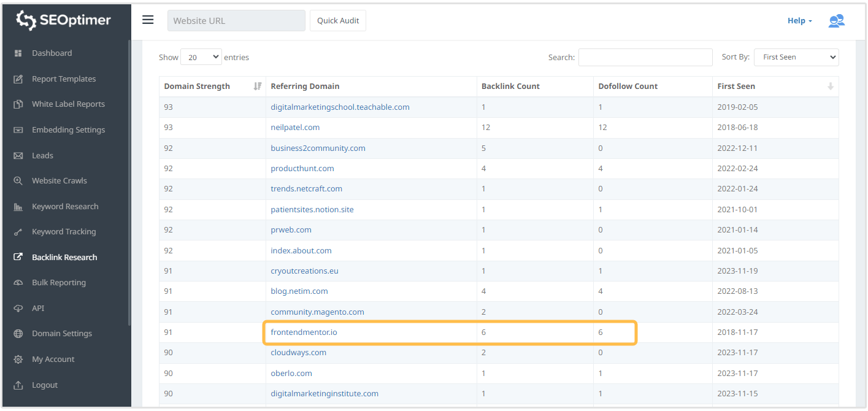Click the API cloud icon
Viewport: 868px width, 411px height.
click(18, 309)
